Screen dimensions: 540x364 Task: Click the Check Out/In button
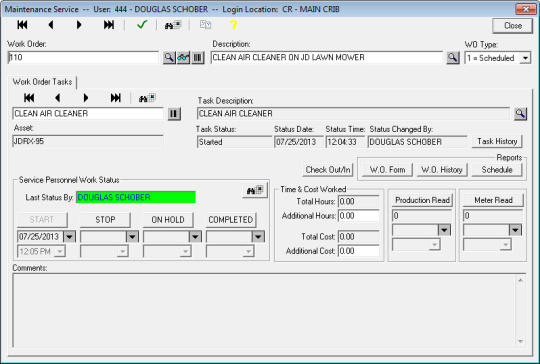click(328, 170)
